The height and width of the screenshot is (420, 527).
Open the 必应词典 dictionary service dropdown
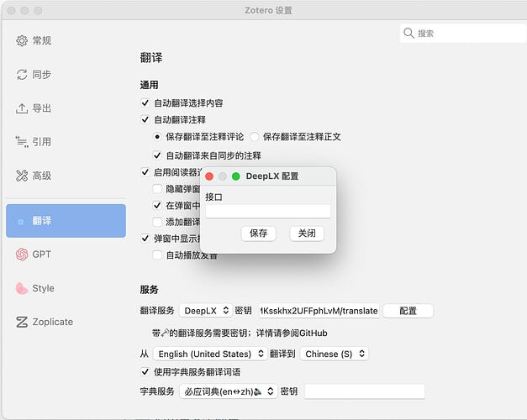[229, 391]
